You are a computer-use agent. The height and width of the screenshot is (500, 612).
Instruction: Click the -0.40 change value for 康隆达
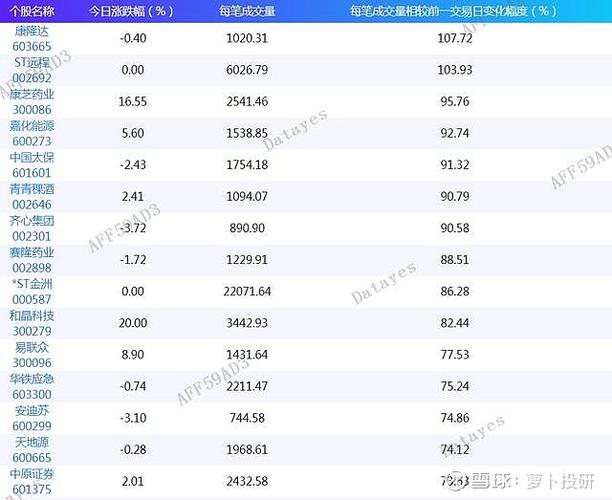(133, 38)
